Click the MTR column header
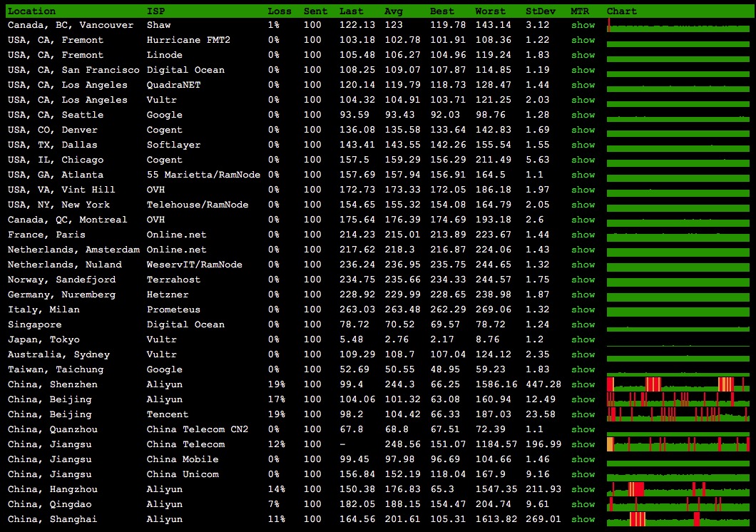 [580, 11]
